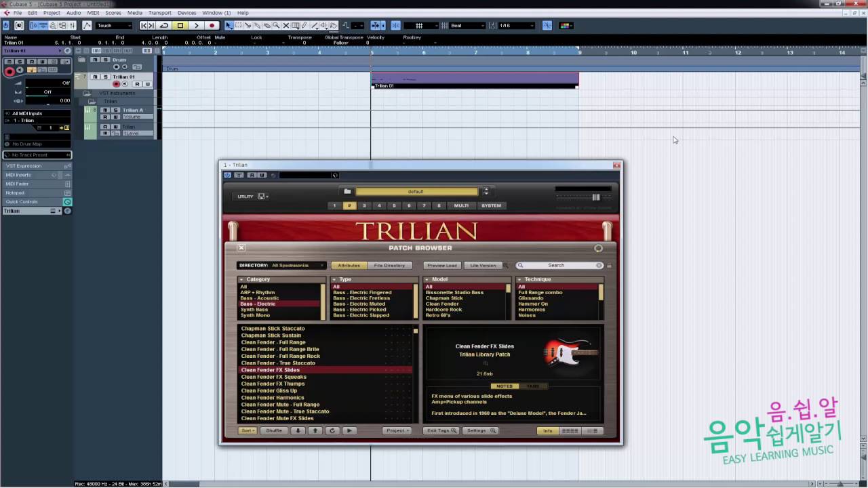The width and height of the screenshot is (868, 488).
Task: Toggle record enable in the Inspector panel
Action: coord(9,71)
